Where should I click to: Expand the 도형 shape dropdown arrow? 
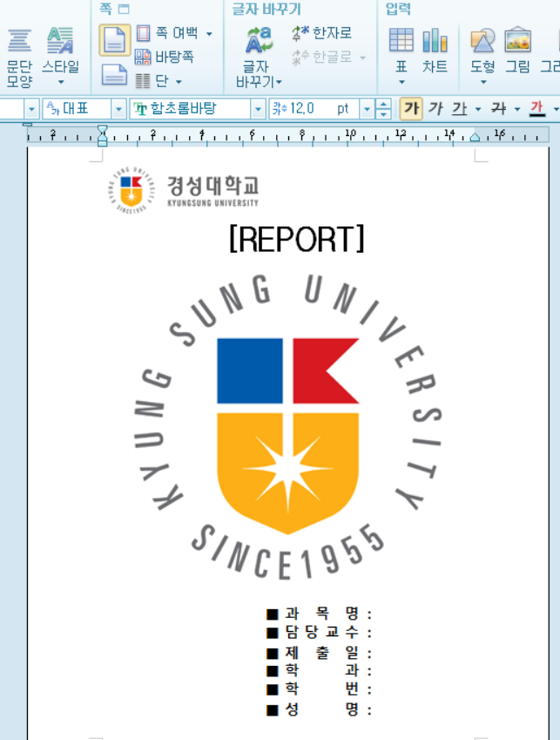click(x=483, y=83)
